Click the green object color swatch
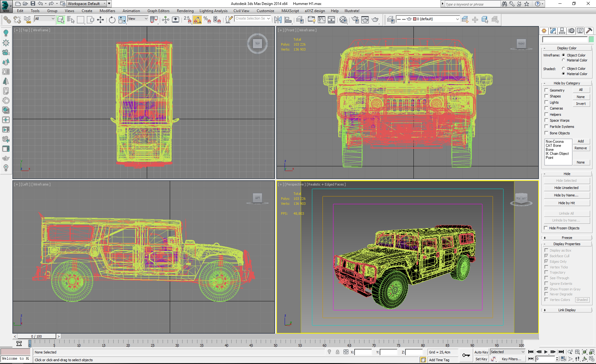596x364 pixels. coord(591,39)
